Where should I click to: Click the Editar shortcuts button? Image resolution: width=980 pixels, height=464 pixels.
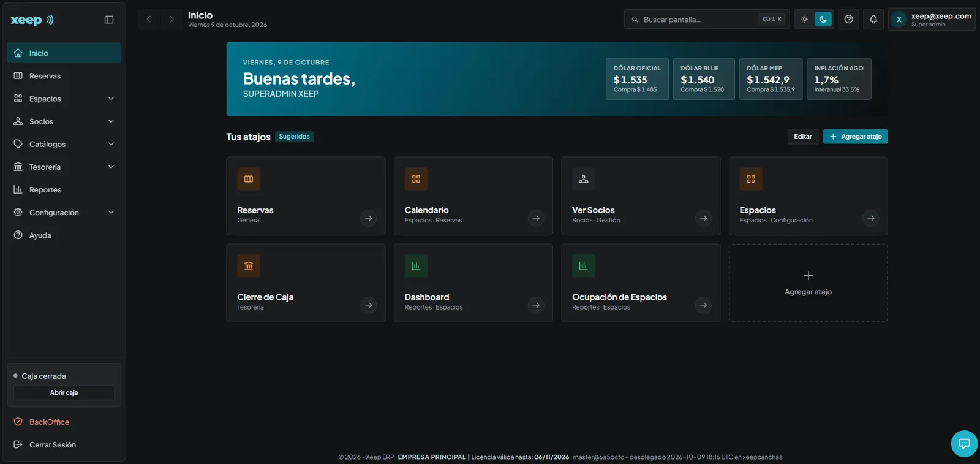[x=803, y=137]
